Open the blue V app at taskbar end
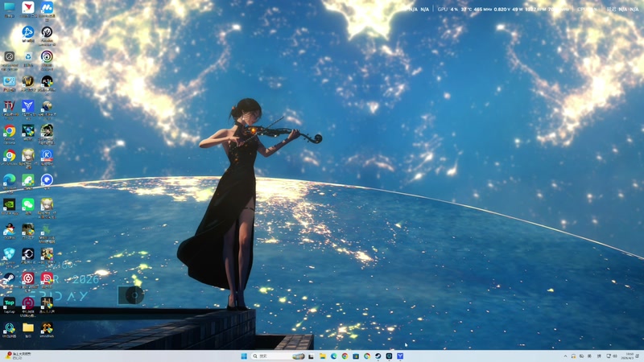644x362 pixels. click(x=400, y=356)
